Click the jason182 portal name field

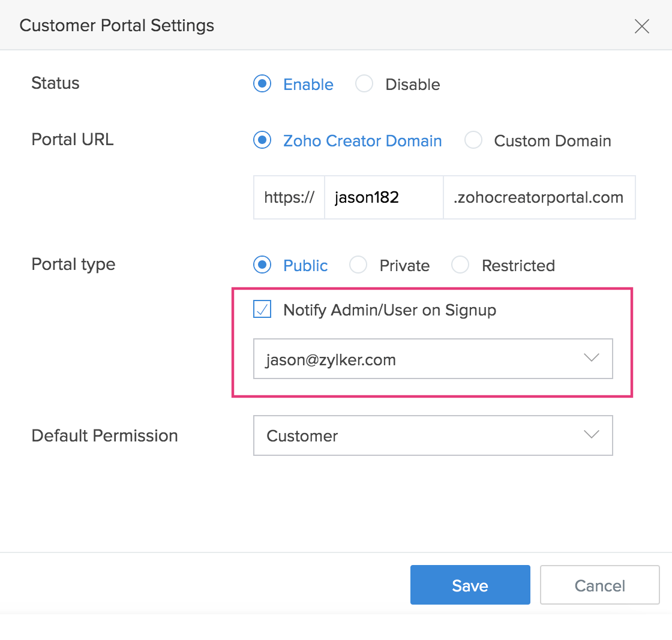[x=383, y=197]
